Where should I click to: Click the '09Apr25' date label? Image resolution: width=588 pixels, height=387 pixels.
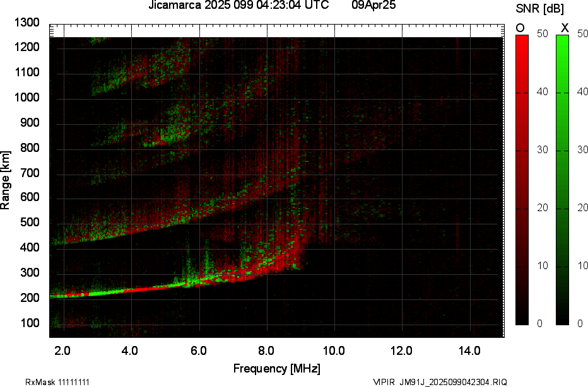click(x=373, y=5)
